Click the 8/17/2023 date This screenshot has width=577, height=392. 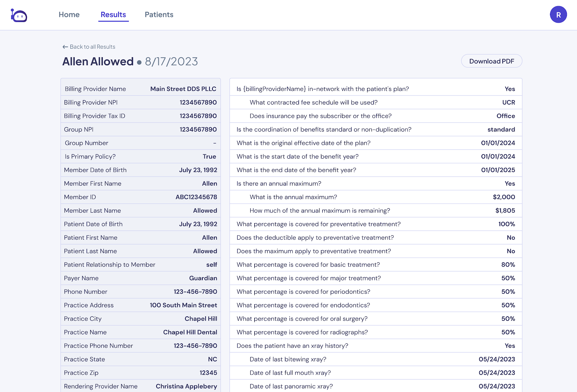coord(171,62)
